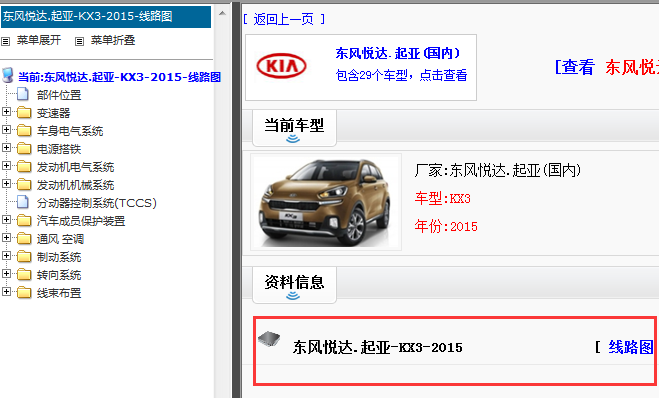
Task: Expand the 变速器 tree node
Action: (x=6, y=111)
